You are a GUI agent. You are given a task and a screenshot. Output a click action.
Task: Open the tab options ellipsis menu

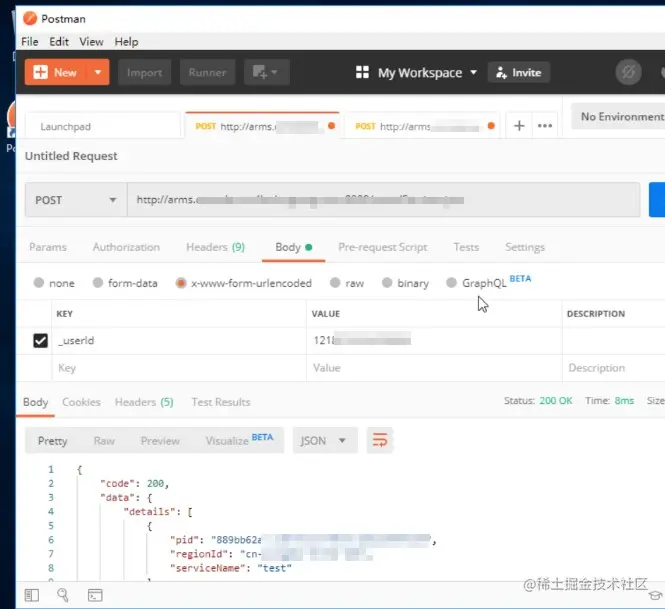(545, 126)
